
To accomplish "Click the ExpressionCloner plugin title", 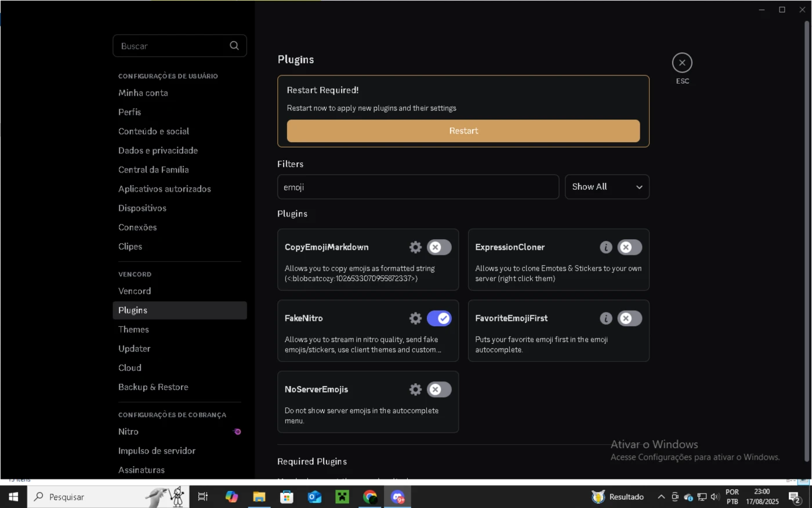I will point(510,247).
